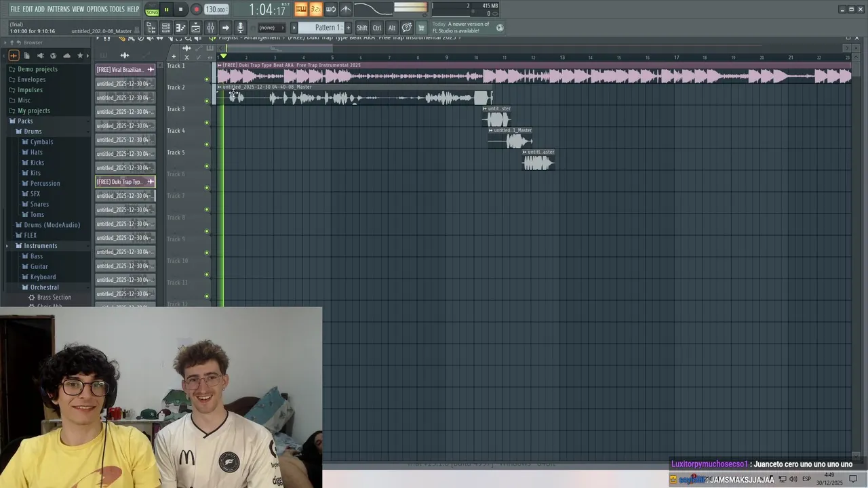Toggle mute on Track 1

[x=207, y=79]
